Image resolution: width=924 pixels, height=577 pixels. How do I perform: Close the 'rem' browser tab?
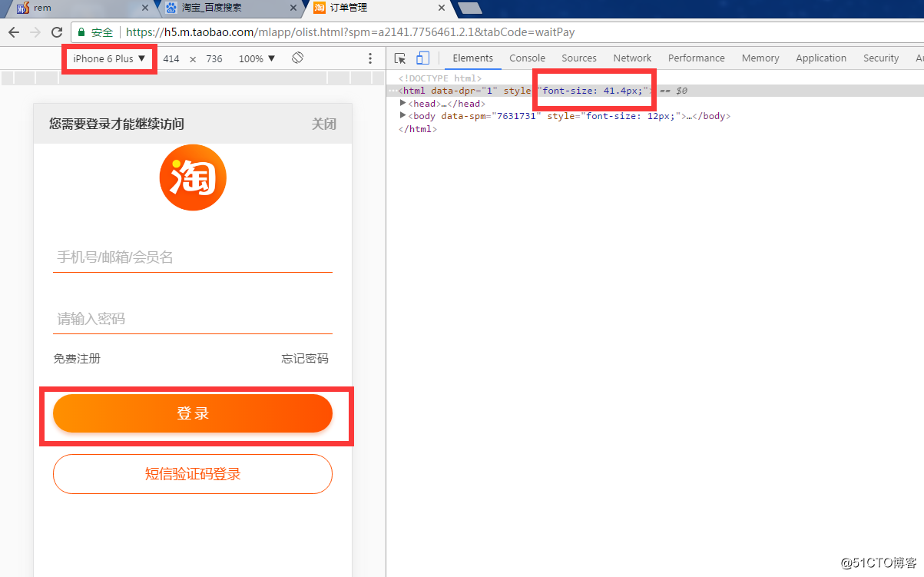(146, 8)
